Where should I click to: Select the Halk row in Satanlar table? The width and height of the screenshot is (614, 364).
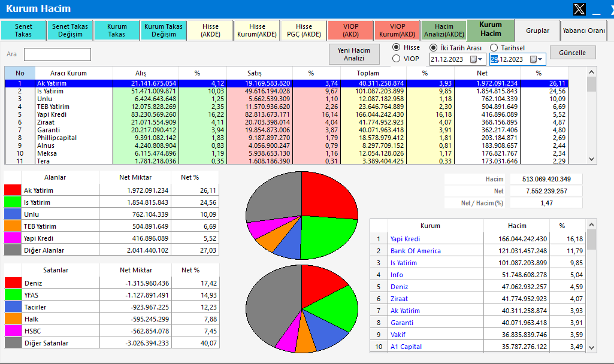[x=111, y=319]
